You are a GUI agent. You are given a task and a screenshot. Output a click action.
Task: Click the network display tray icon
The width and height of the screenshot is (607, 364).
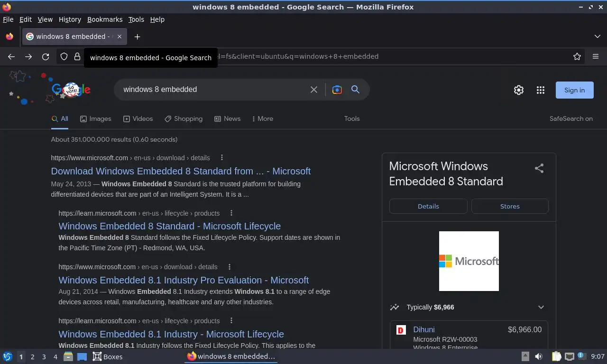569,356
